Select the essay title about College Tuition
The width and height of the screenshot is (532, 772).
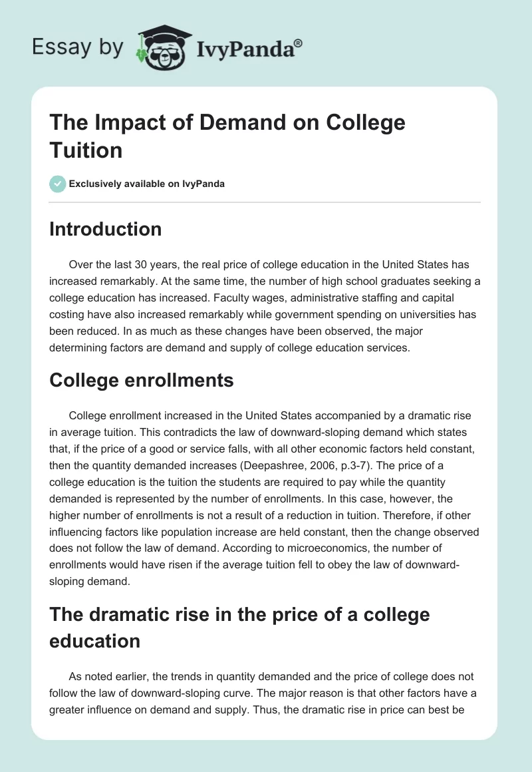(227, 136)
